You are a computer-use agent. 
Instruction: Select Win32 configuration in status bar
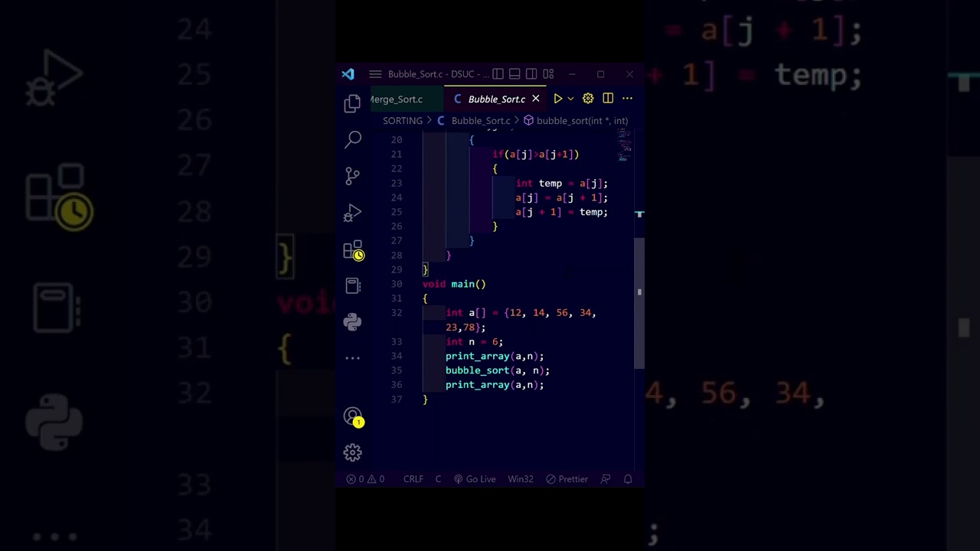521,479
